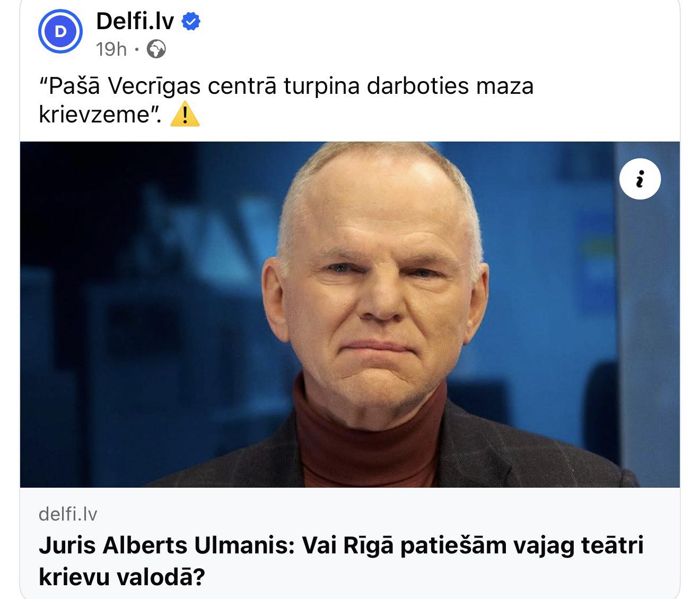This screenshot has height=599, width=700.
Task: Click the blue verified badge
Action: (x=191, y=22)
